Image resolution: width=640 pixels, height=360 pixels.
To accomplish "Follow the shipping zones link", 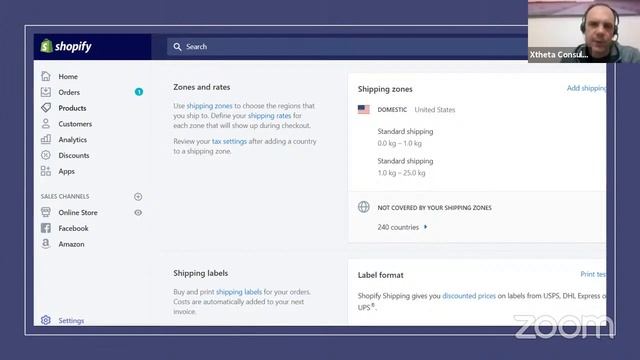I will pos(209,106).
